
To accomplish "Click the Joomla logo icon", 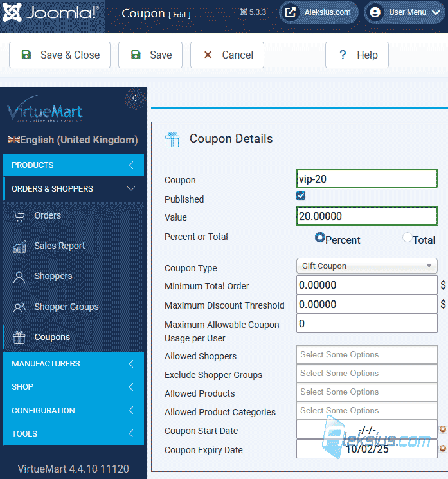I will (12, 12).
